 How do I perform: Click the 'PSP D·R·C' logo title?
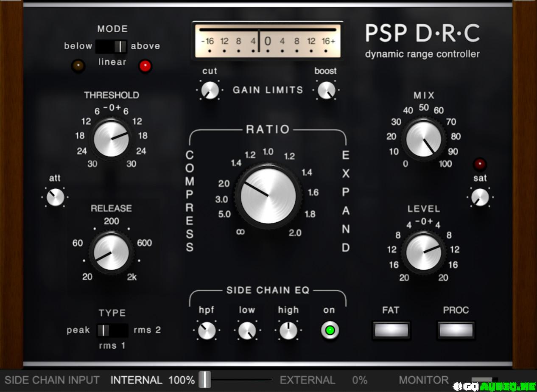click(422, 34)
